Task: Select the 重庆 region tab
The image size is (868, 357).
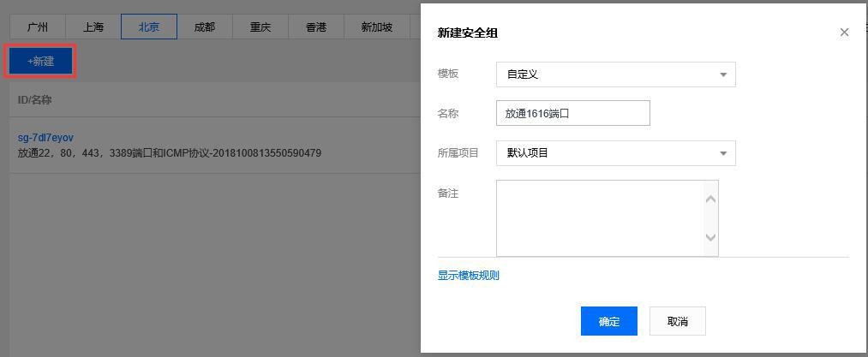Action: [260, 27]
